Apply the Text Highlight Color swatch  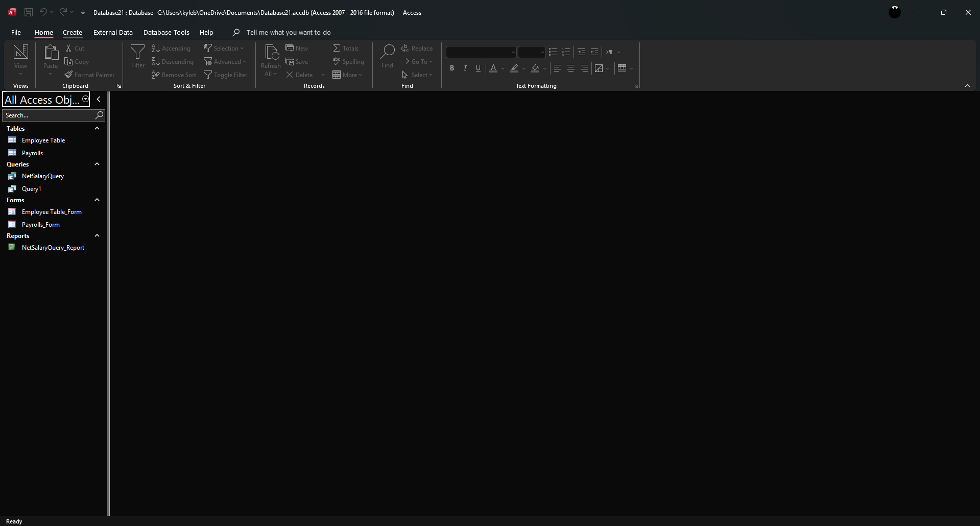pyautogui.click(x=514, y=68)
